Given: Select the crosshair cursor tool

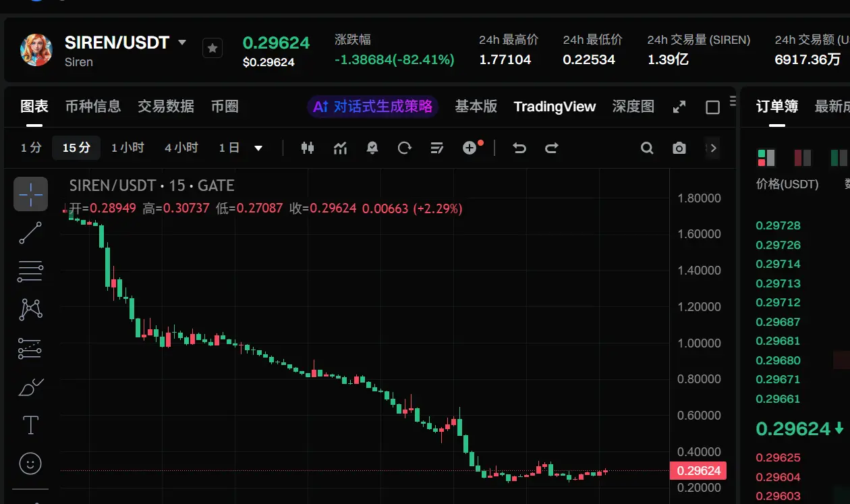Looking at the screenshot, I should 30,194.
